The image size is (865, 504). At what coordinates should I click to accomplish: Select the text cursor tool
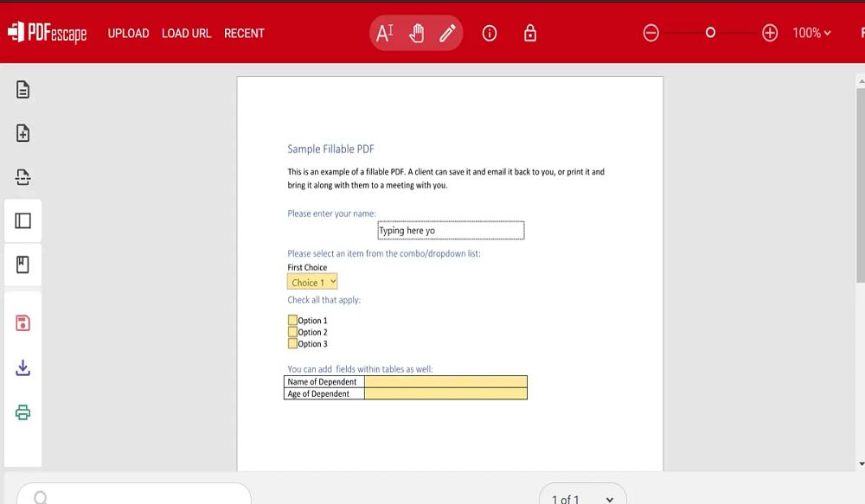(x=385, y=33)
